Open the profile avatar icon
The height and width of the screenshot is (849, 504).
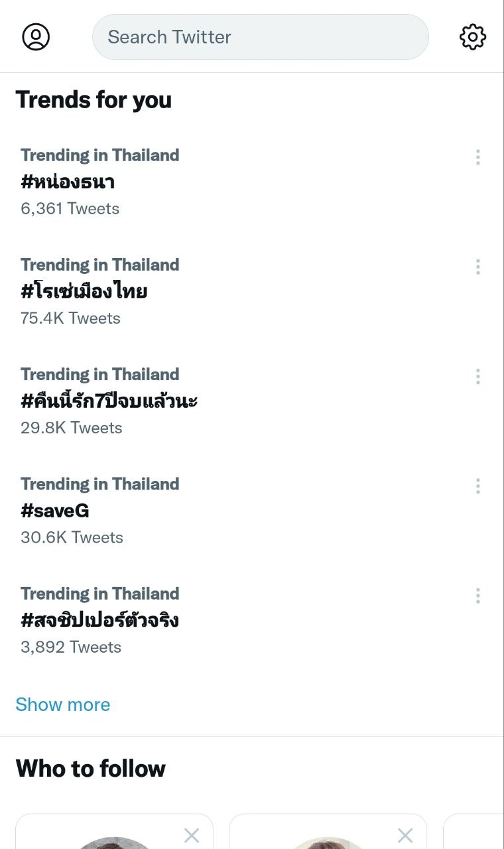[36, 37]
